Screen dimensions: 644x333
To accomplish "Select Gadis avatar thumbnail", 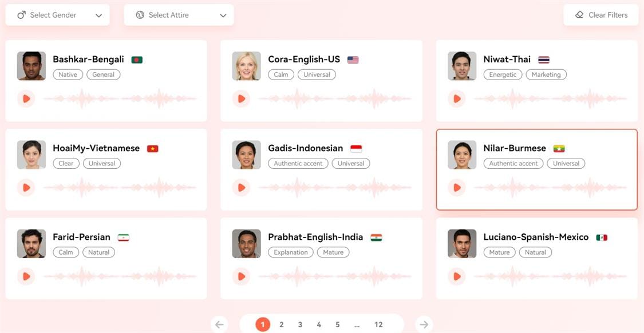I will [246, 155].
